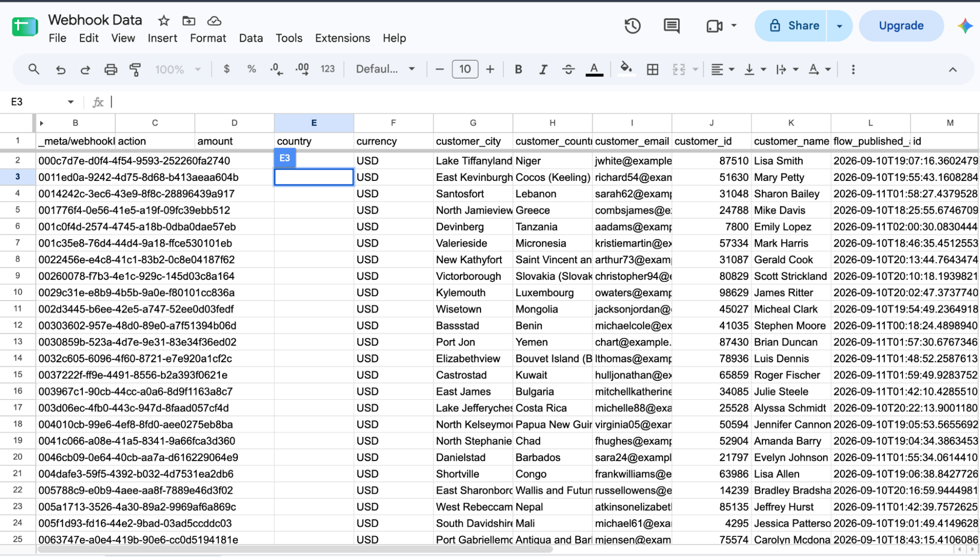Open the Data menu
Viewport: 980px width, 557px height.
251,38
